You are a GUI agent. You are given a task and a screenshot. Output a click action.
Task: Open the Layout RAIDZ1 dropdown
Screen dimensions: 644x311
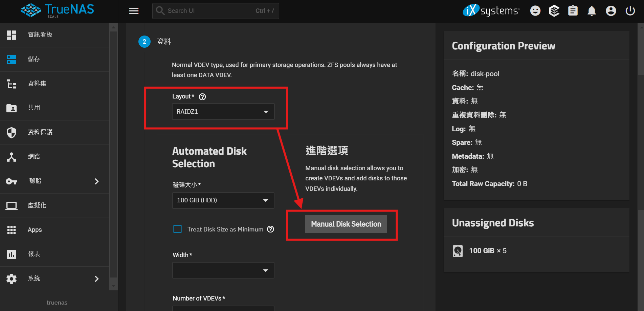point(223,112)
